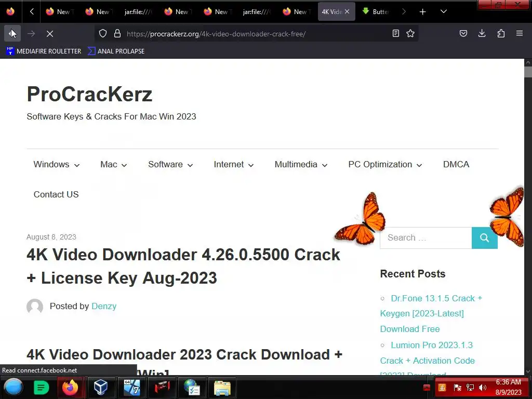The height and width of the screenshot is (399, 532).
Task: Open the volume speaker tray icon
Action: 483,388
